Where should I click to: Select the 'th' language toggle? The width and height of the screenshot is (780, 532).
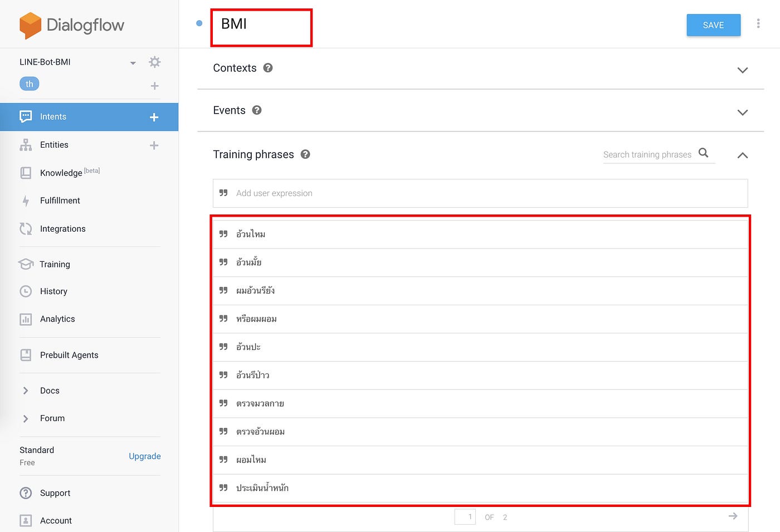pos(29,84)
